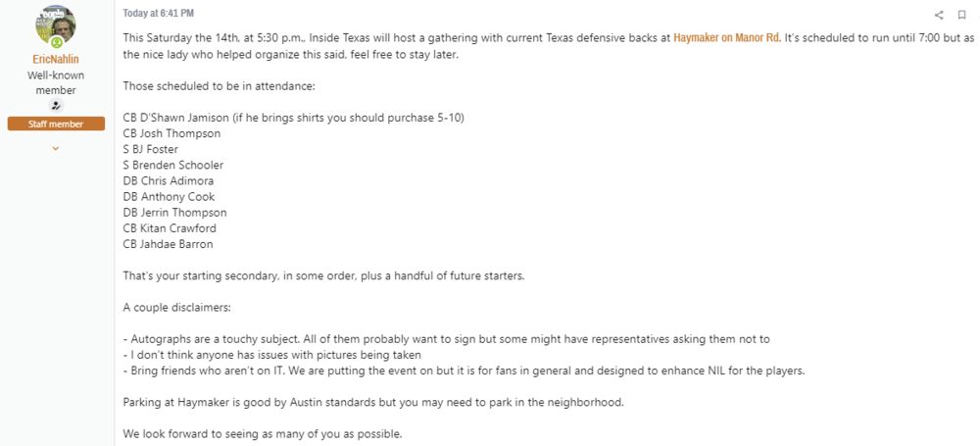Click the 'S Brenden Schooler' entry
Screen dimensions: 980x446
[x=173, y=165]
